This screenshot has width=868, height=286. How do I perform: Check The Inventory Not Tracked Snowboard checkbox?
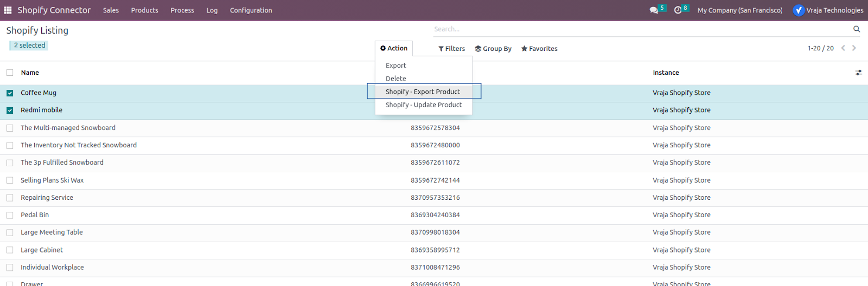point(10,146)
